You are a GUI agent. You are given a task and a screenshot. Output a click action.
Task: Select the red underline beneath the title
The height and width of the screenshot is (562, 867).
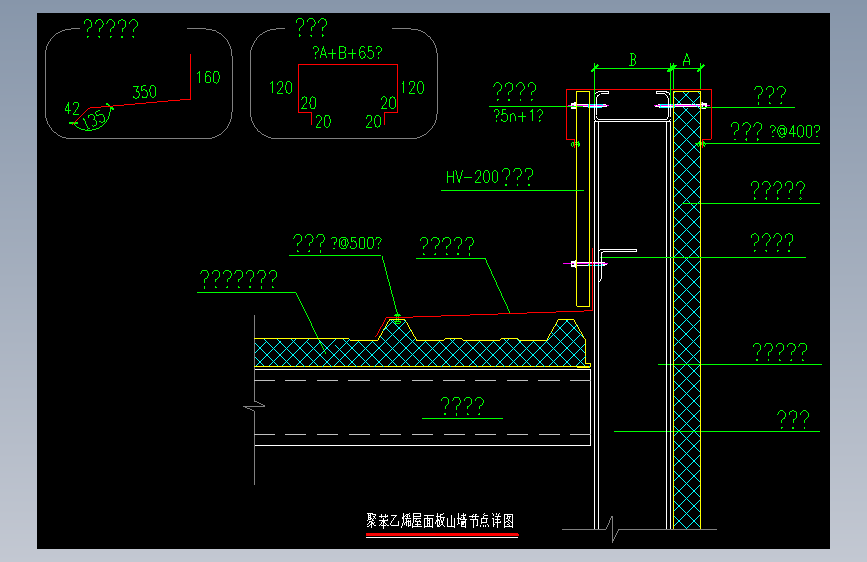pyautogui.click(x=442, y=535)
